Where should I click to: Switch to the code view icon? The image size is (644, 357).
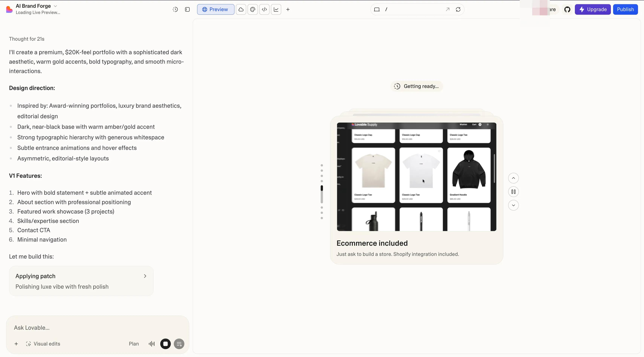click(x=264, y=9)
